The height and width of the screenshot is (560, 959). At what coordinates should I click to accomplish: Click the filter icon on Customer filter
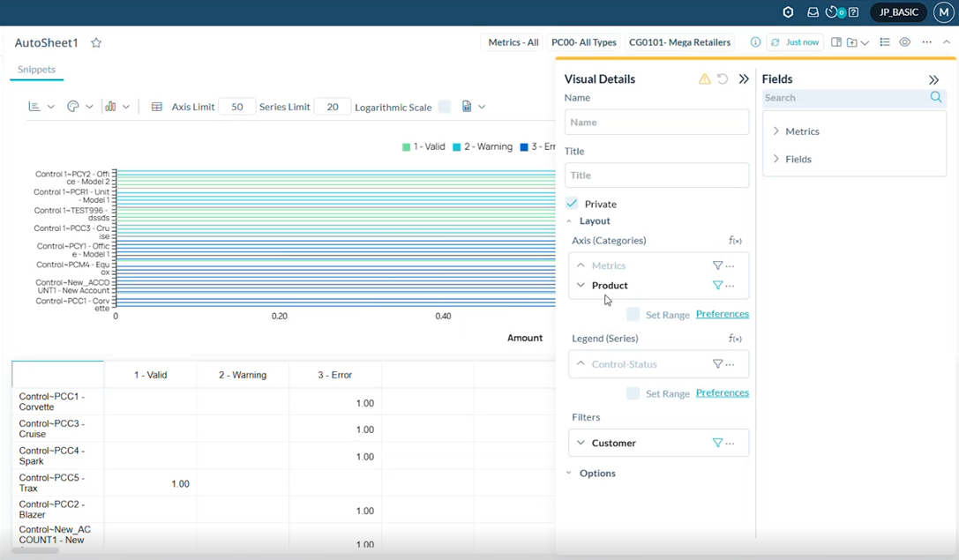717,443
